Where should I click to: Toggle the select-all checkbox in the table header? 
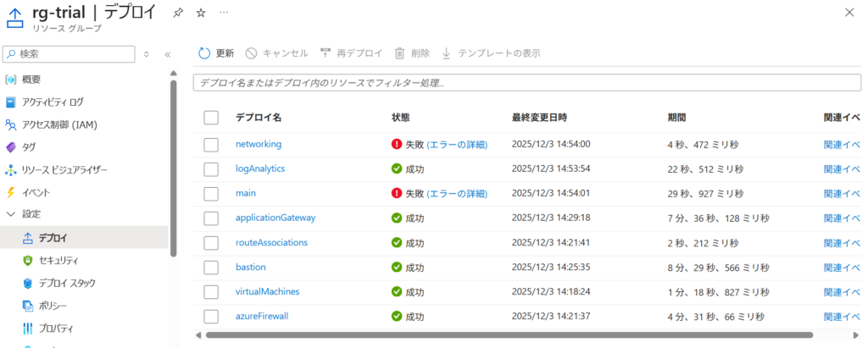[211, 118]
